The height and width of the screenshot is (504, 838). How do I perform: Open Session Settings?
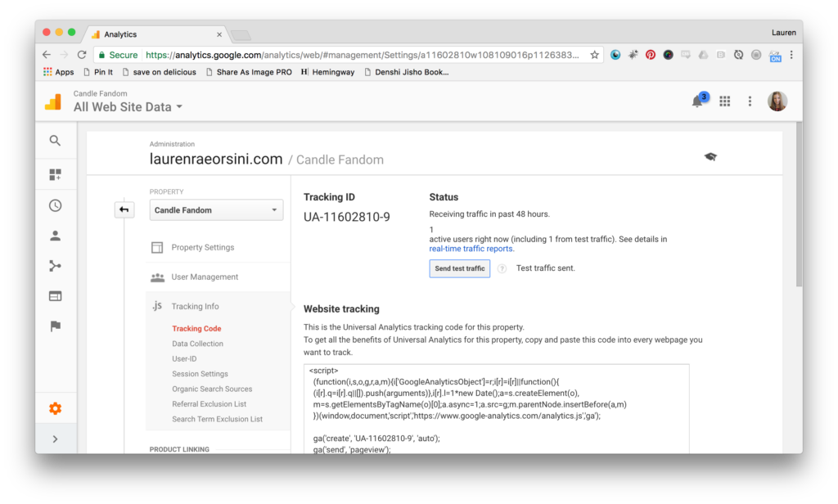(200, 374)
